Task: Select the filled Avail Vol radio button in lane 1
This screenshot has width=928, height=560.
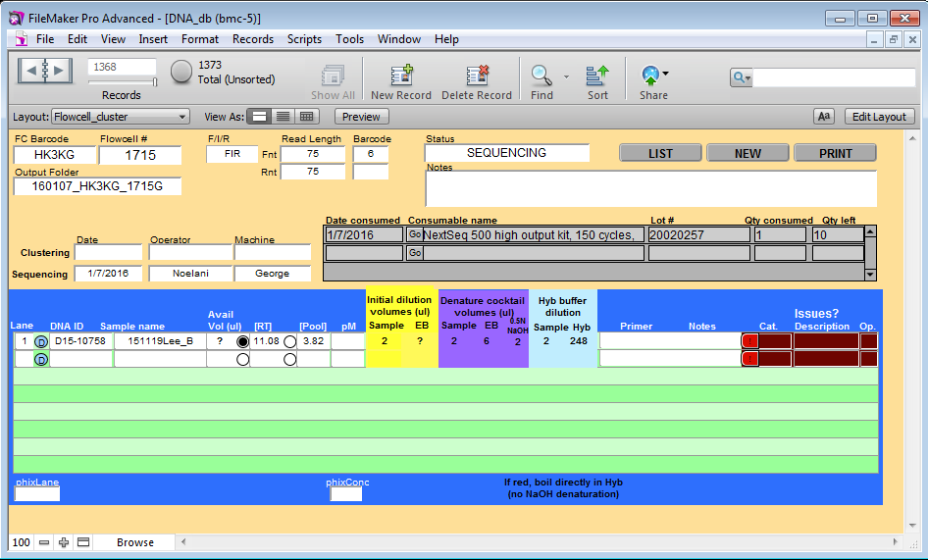Action: pos(242,341)
